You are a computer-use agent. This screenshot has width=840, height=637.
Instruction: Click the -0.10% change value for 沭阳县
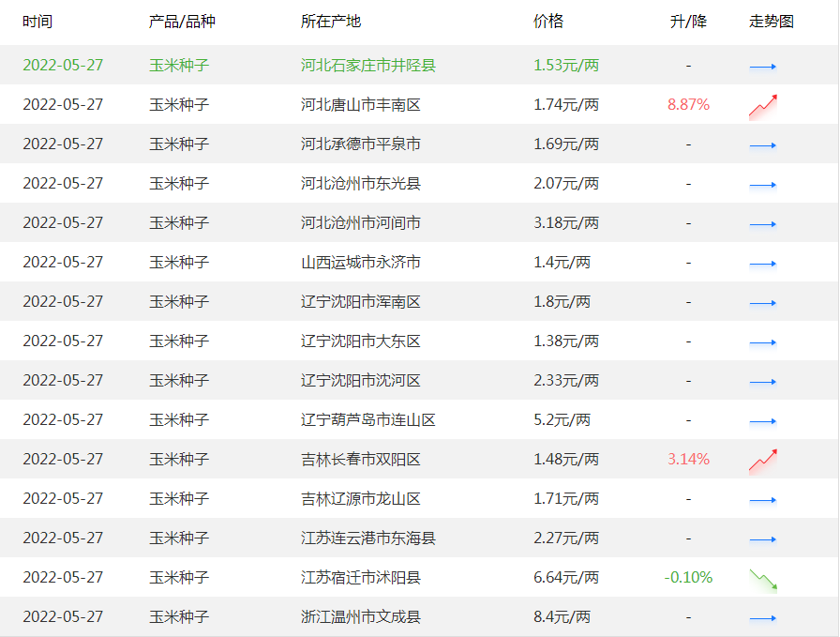688,577
